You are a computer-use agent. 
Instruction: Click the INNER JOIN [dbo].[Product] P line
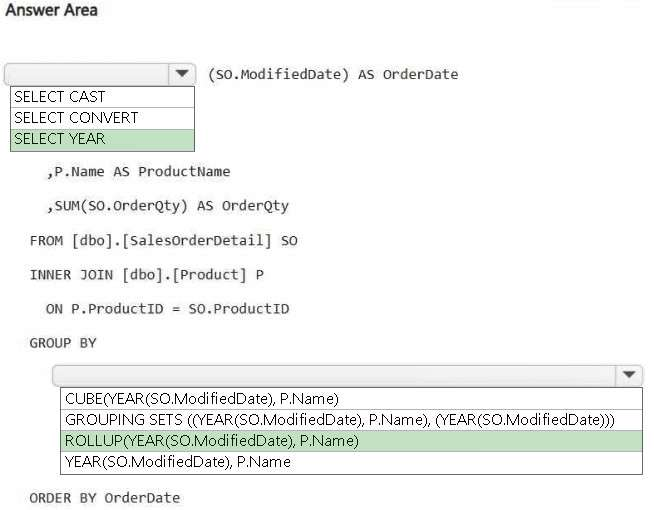click(x=146, y=274)
